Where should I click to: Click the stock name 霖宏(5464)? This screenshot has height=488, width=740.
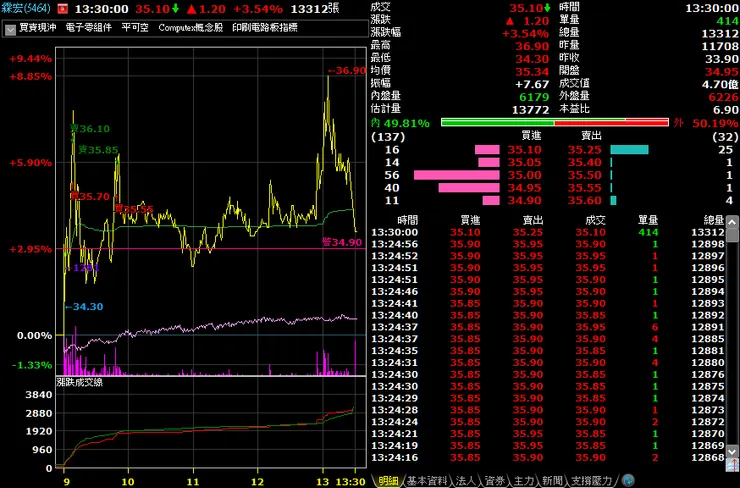click(26, 8)
